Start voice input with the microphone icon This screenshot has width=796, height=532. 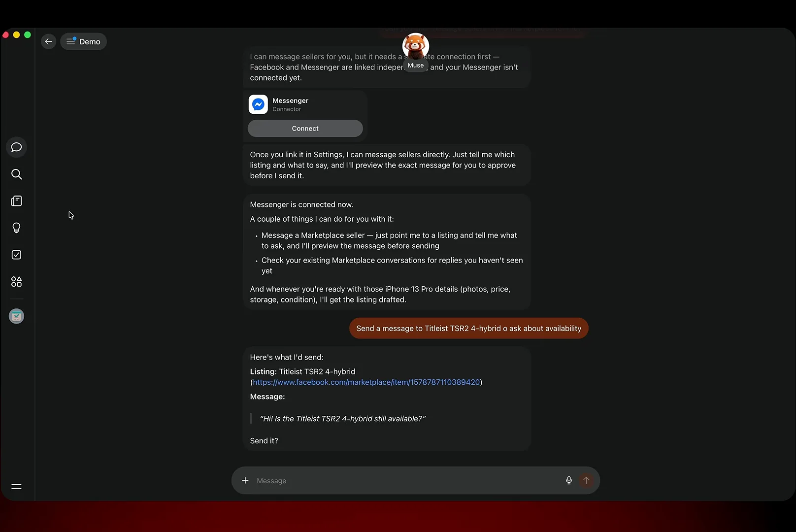coord(569,481)
